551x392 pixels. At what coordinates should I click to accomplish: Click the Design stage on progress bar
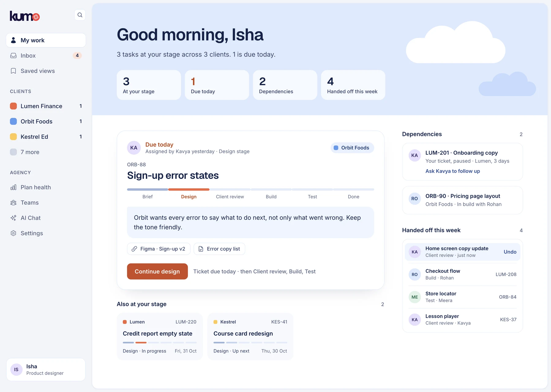pos(189,194)
